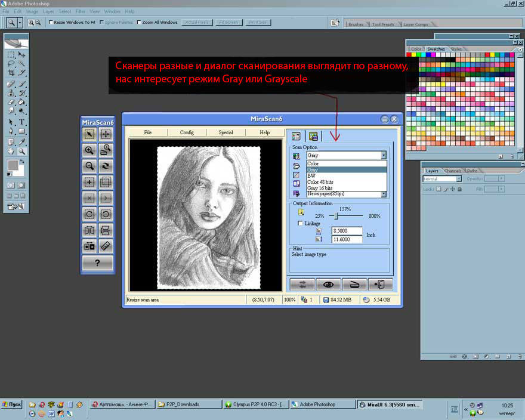This screenshot has height=420, width=525.
Task: Click the add scan frame icon
Action: coord(89,182)
